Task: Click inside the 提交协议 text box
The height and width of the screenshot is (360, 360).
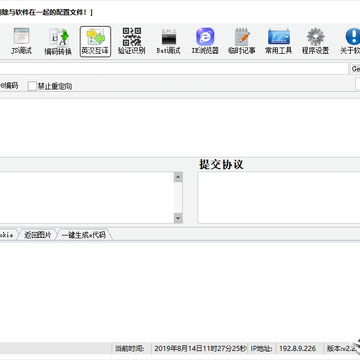Action: pyautogui.click(x=279, y=198)
